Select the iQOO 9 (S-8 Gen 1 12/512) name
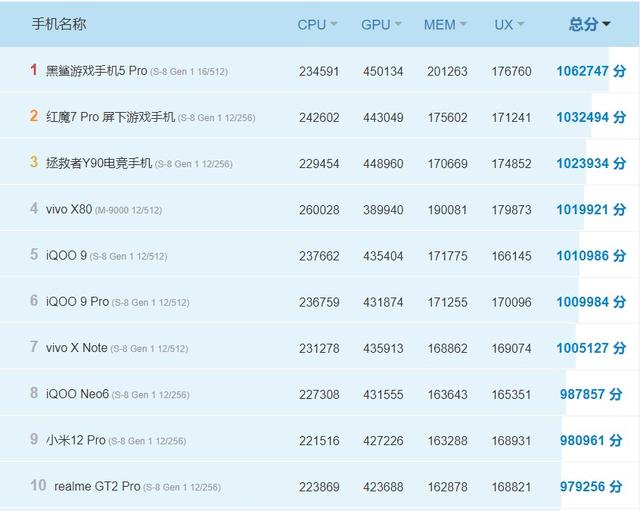Image resolution: width=640 pixels, height=511 pixels. point(107,256)
